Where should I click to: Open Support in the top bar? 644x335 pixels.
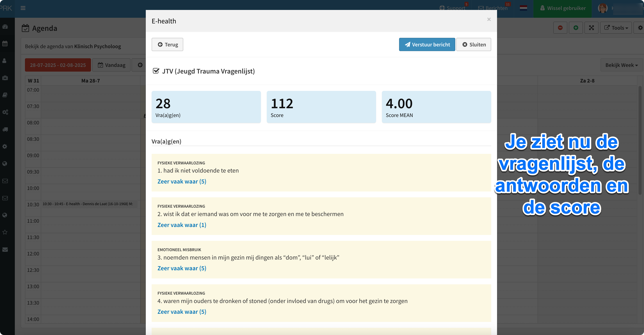tap(453, 8)
